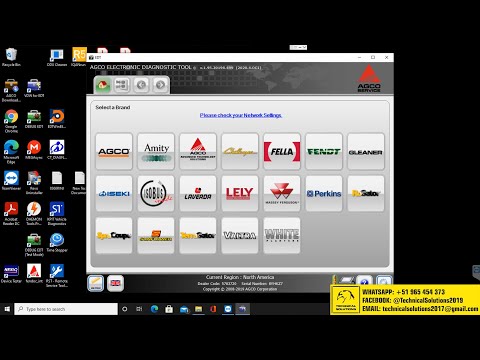The width and height of the screenshot is (480, 360).
Task: Open Task View on the taskbar
Action: [139, 309]
